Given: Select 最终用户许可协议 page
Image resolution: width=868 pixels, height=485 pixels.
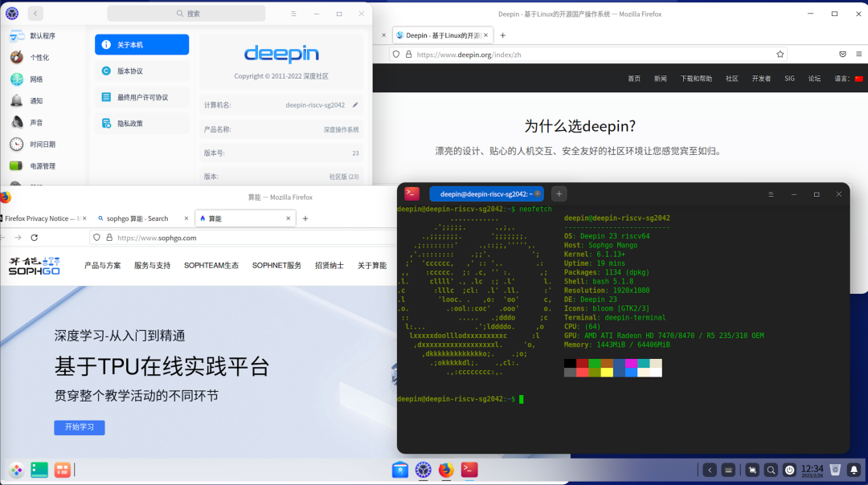Looking at the screenshot, I should [141, 97].
